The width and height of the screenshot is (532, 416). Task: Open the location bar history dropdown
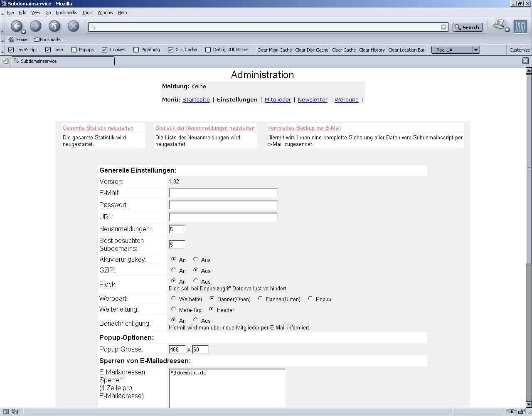[443, 27]
